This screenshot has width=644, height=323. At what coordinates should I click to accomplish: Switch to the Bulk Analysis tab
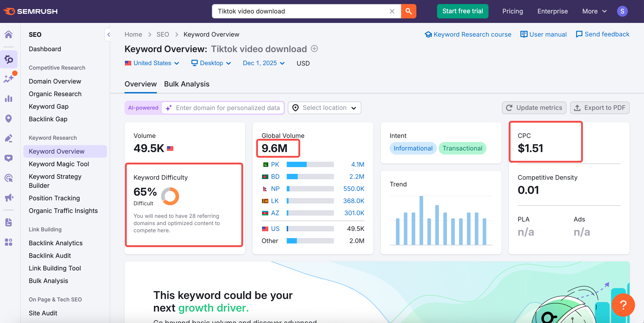(187, 84)
